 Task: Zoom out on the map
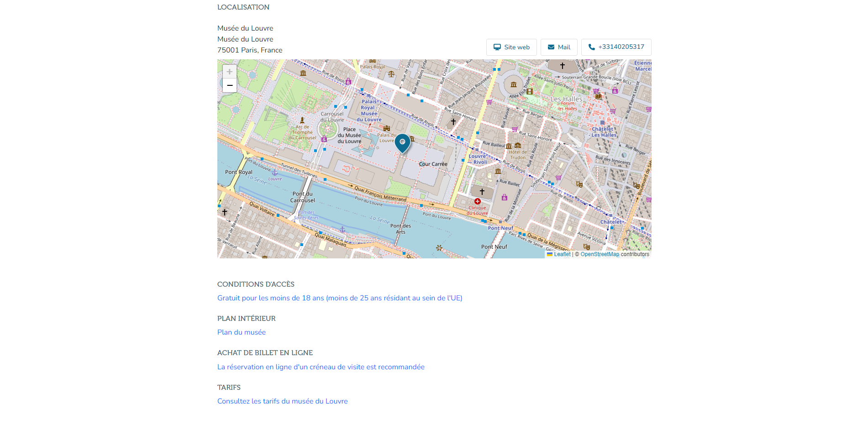click(230, 85)
